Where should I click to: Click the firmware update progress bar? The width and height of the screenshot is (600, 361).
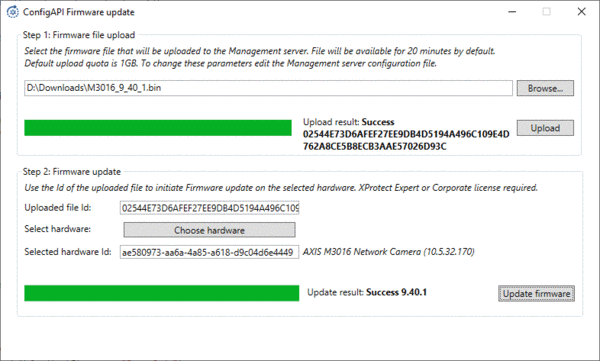tap(161, 293)
